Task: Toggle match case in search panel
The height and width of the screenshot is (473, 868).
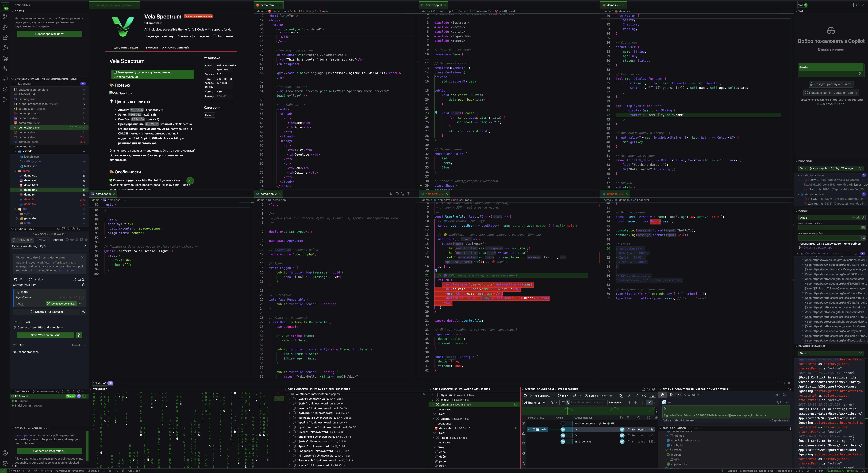Action: click(854, 217)
